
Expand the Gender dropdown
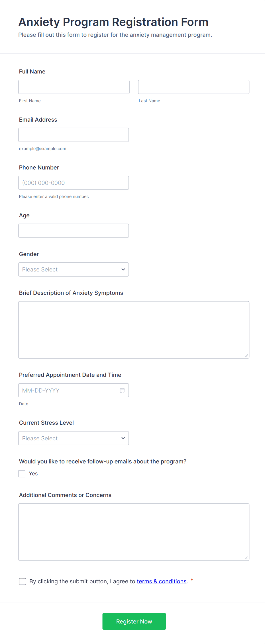point(74,269)
